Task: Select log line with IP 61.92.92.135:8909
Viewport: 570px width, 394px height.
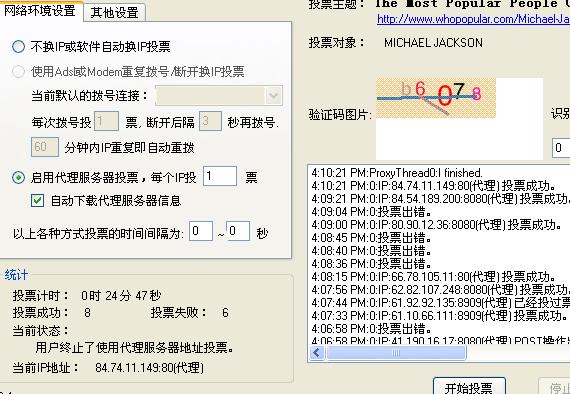Action: (x=440, y=303)
